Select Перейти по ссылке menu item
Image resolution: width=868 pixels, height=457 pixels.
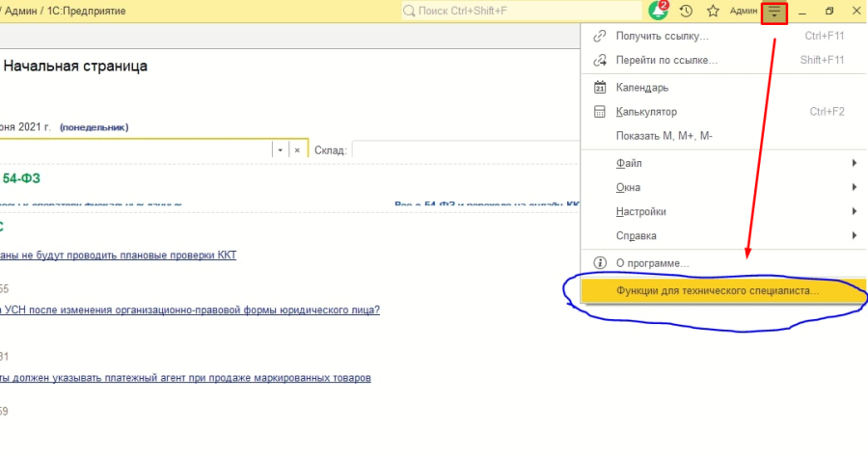tap(666, 60)
